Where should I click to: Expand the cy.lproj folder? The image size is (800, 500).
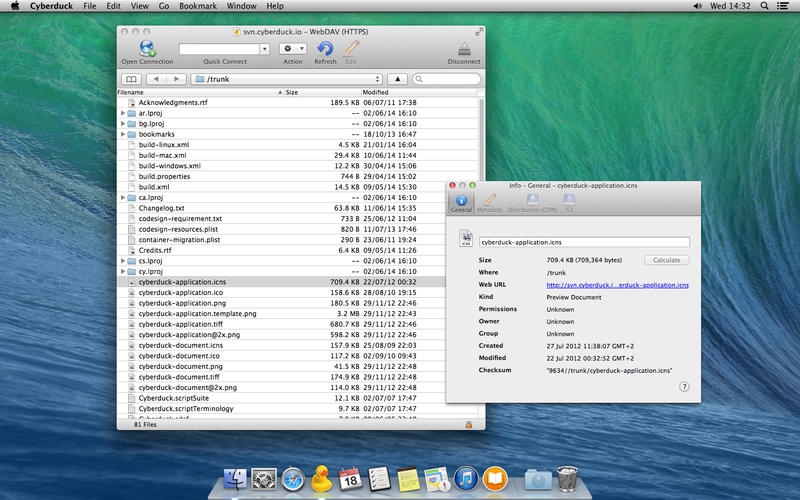[x=123, y=271]
